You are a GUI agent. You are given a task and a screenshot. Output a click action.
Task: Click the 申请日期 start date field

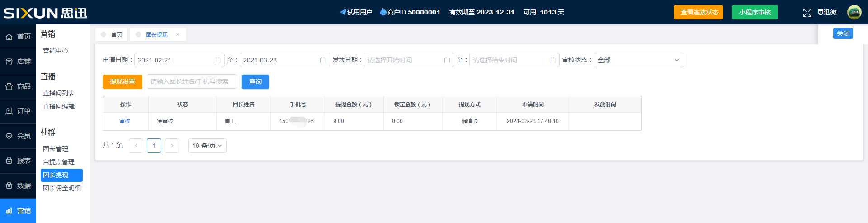[x=179, y=60]
